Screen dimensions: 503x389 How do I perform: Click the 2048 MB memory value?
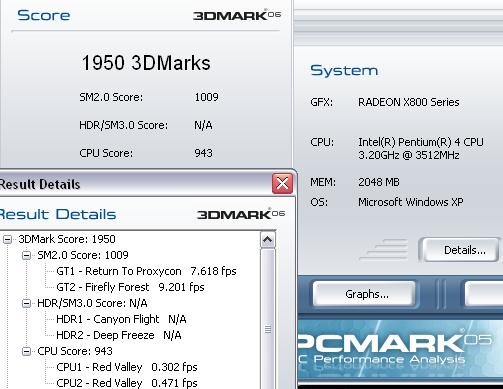pyautogui.click(x=379, y=182)
